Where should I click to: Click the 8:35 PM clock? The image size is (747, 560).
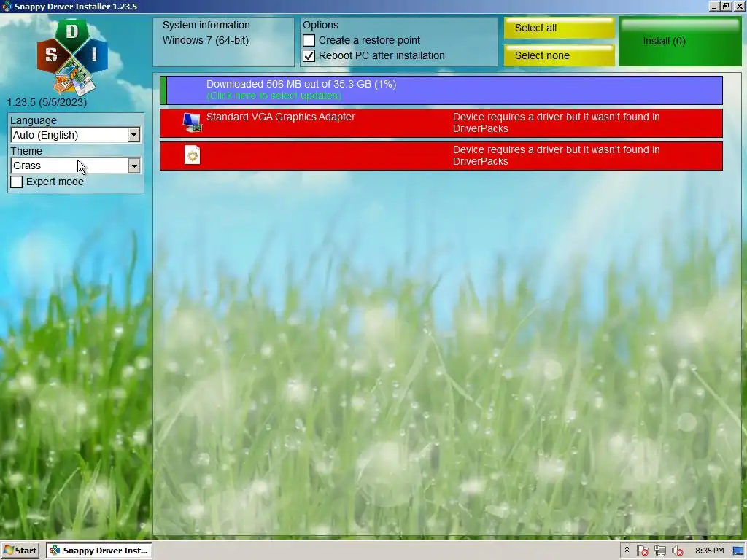coord(709,551)
